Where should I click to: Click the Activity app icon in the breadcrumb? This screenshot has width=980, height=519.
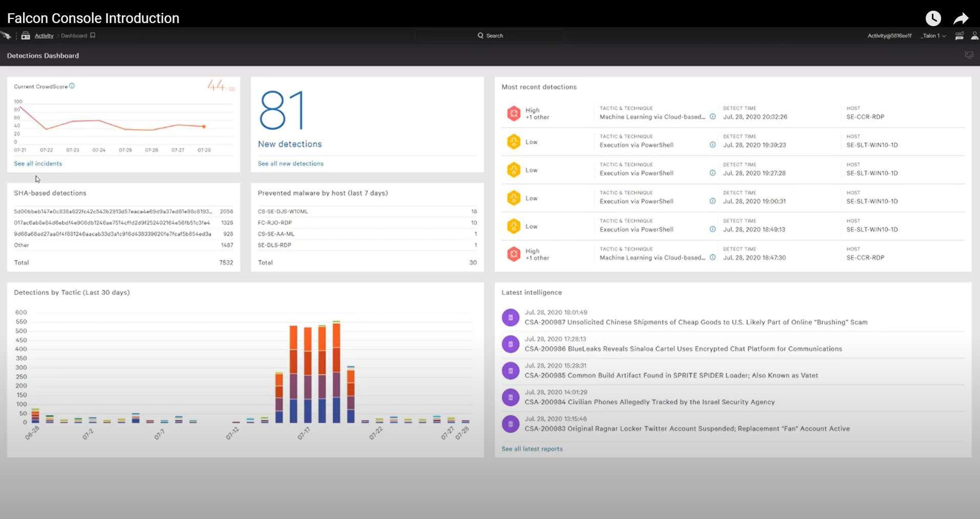tap(26, 36)
